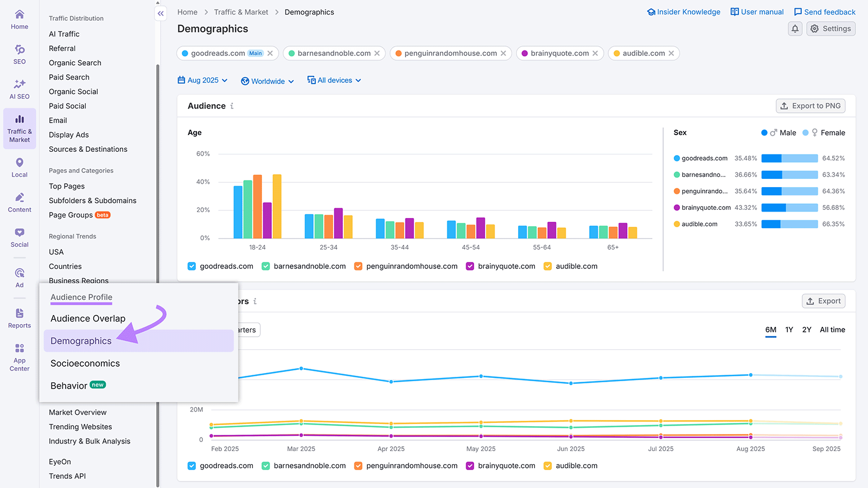This screenshot has height=488, width=868.
Task: Click the Male/Female ratio bar for goodreads.com
Action: coord(789,158)
